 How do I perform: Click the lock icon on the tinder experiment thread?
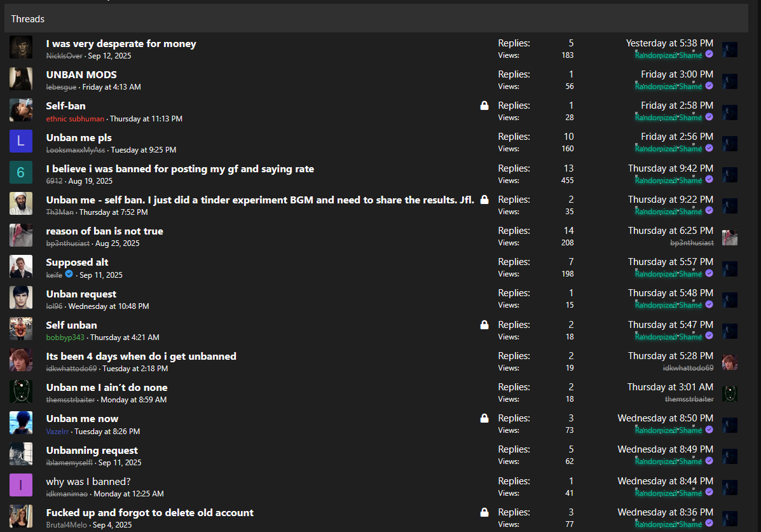point(484,200)
